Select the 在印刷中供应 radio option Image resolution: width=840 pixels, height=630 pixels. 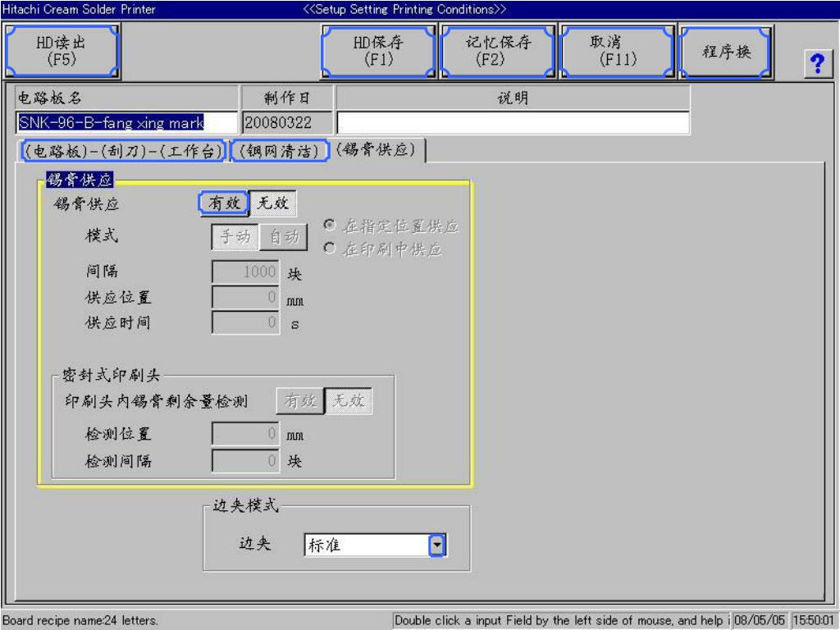(x=383, y=249)
